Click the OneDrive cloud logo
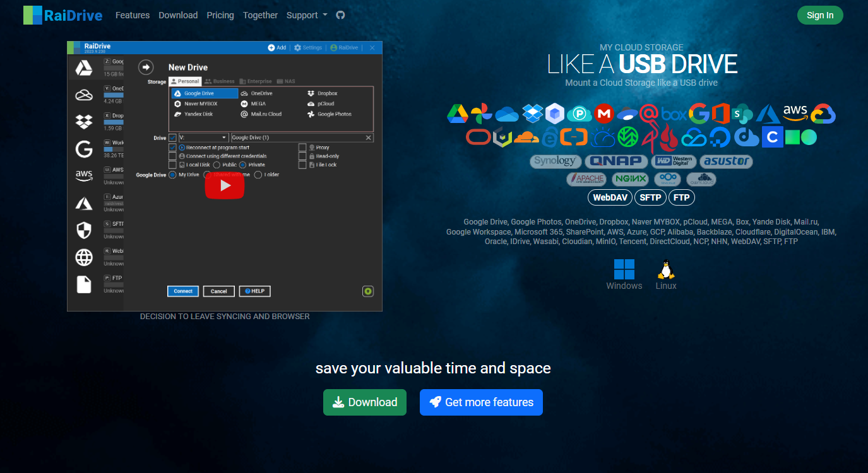This screenshot has height=473, width=868. point(507,114)
